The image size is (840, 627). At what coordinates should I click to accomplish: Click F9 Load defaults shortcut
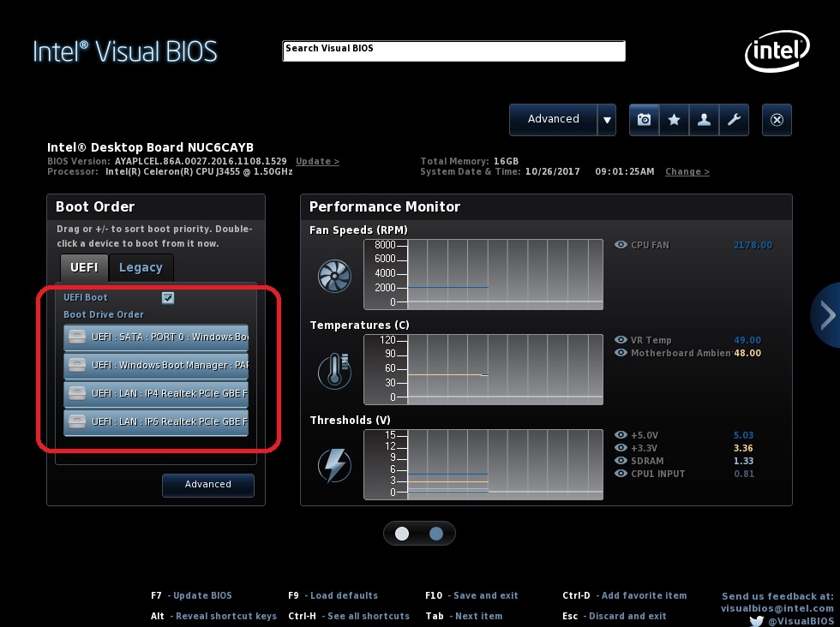[333, 595]
